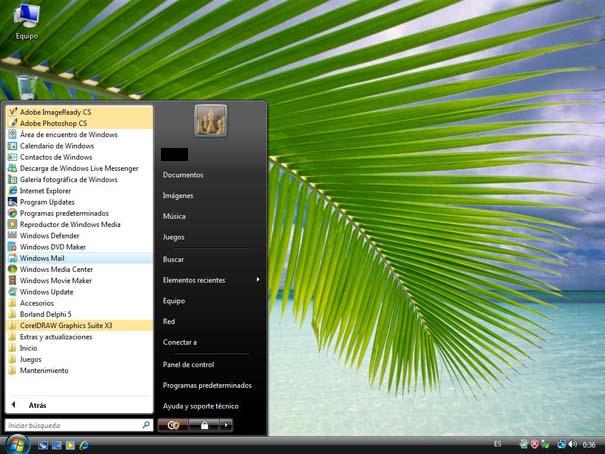605x454 pixels.
Task: Open Windows Mail
Action: click(79, 258)
